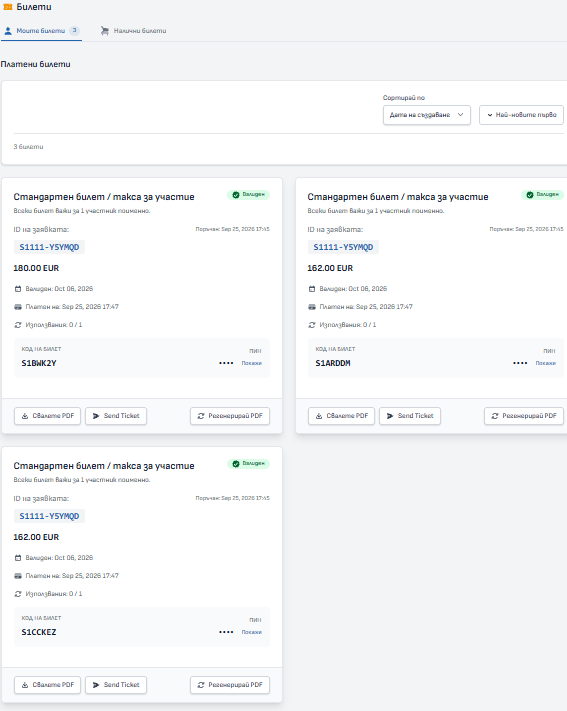Click the payment card icon on ticket S1CCKEZ
Viewport: 567px width, 711px height.
click(x=18, y=576)
